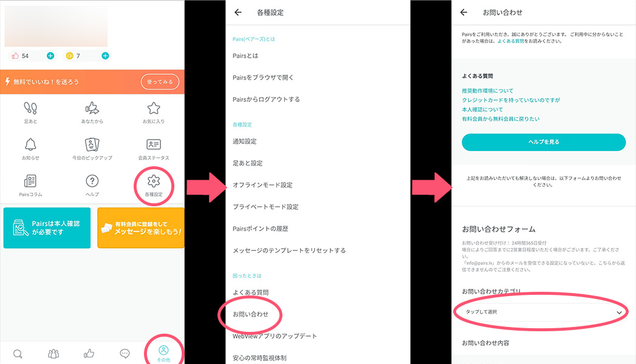The width and height of the screenshot is (636, 364).
Task: Open link 推奨動作環境について
Action: [488, 90]
